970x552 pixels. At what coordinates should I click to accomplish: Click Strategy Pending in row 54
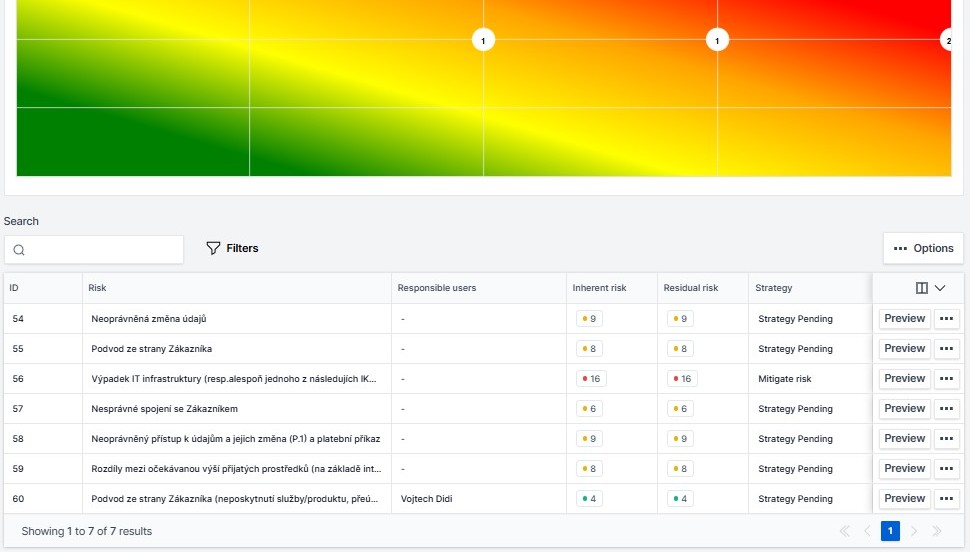[795, 319]
